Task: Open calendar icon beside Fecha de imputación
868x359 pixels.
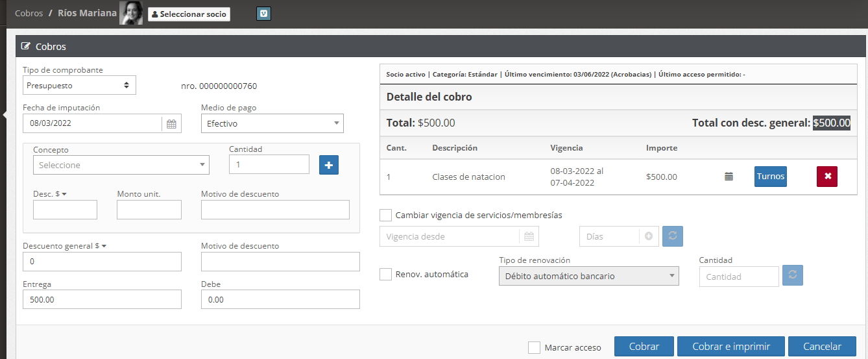Action: coord(171,123)
